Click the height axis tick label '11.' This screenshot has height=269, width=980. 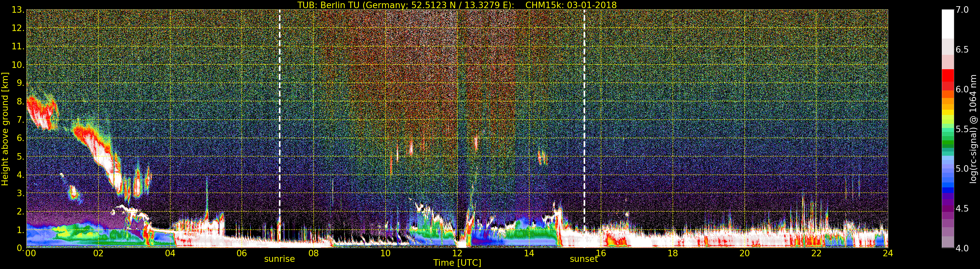(x=18, y=46)
